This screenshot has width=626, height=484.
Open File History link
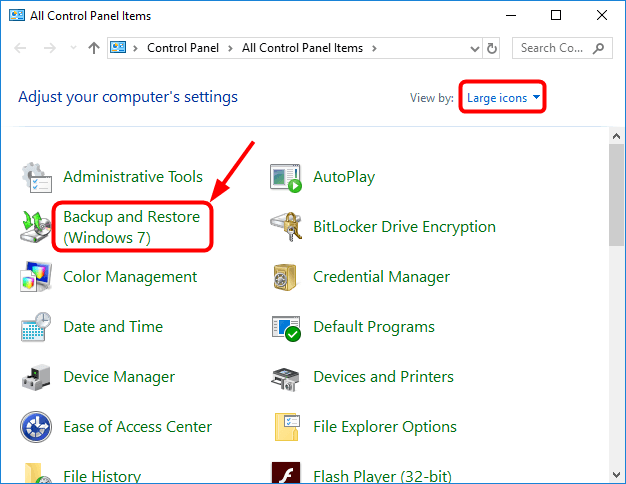pyautogui.click(x=102, y=476)
